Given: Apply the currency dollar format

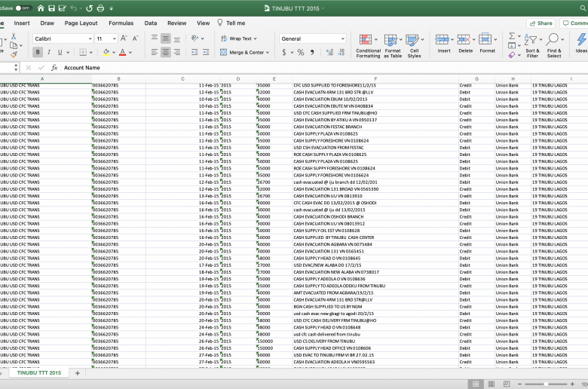Looking at the screenshot, I should click(284, 53).
